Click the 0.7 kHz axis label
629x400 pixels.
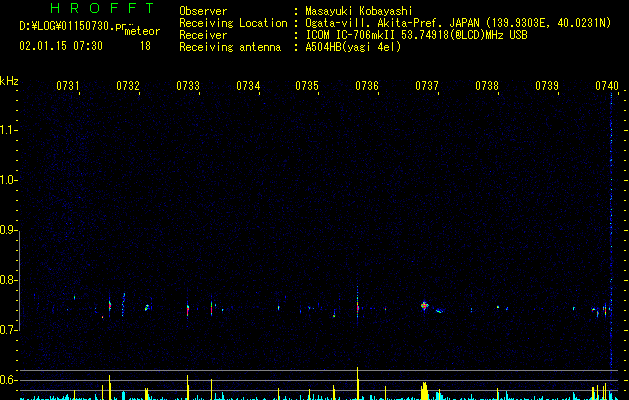click(8, 330)
